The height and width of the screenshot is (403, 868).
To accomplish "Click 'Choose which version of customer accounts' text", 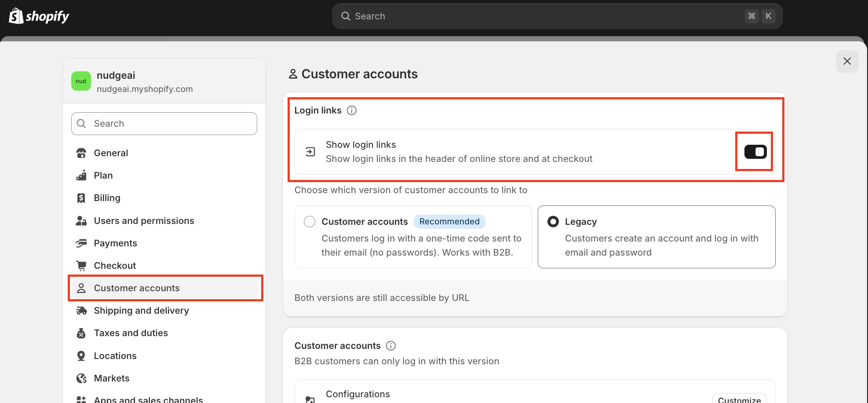I will click(411, 190).
